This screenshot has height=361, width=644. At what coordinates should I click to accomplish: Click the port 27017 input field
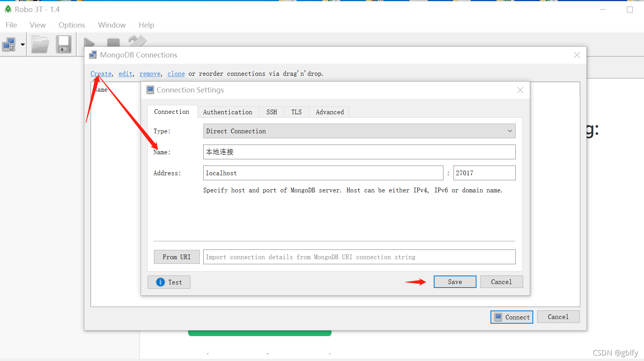tap(484, 173)
